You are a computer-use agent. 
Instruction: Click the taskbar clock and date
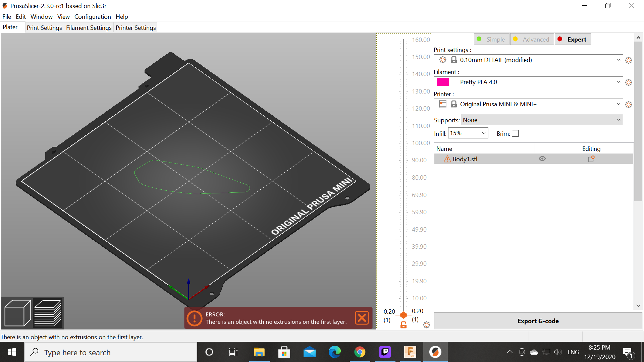coord(599,352)
